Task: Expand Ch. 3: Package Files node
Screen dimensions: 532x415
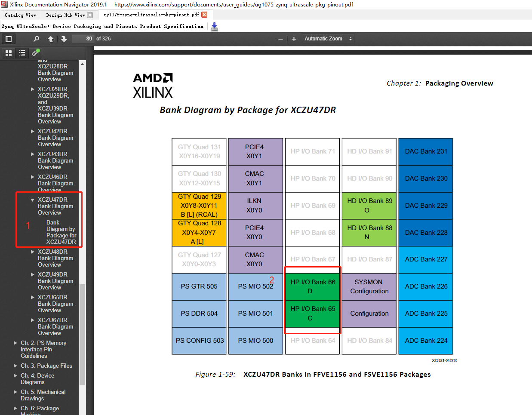Action: coord(15,366)
